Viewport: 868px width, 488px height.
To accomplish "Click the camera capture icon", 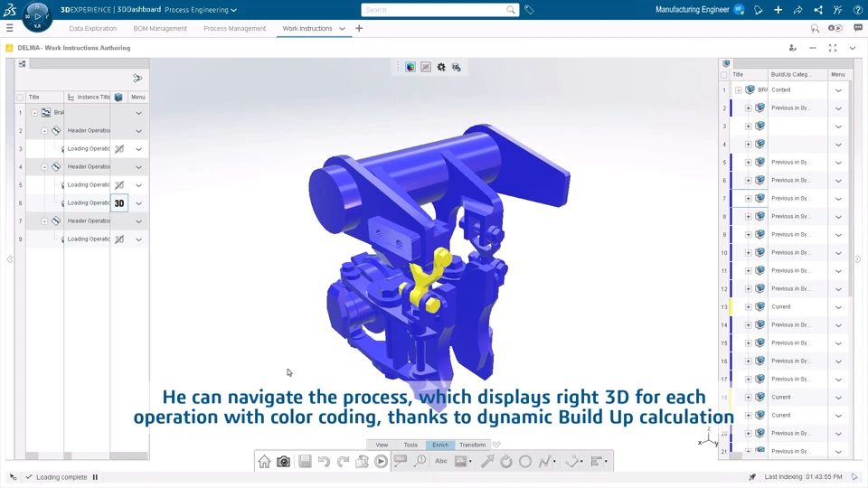I will [283, 462].
